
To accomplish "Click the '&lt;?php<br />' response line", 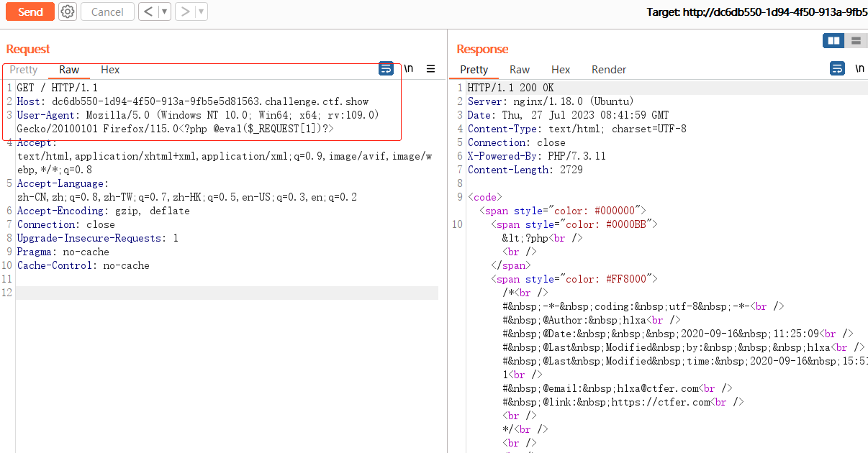I will [x=543, y=238].
